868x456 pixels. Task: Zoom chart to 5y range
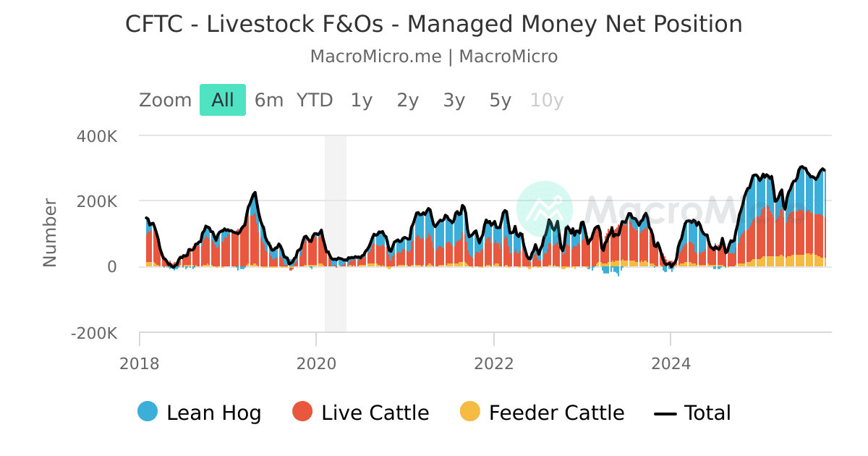[x=501, y=100]
